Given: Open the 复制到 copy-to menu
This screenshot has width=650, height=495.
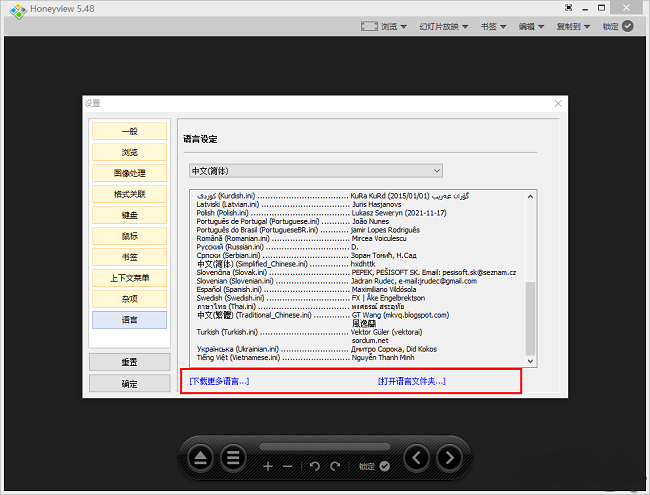Looking at the screenshot, I should tap(573, 27).
